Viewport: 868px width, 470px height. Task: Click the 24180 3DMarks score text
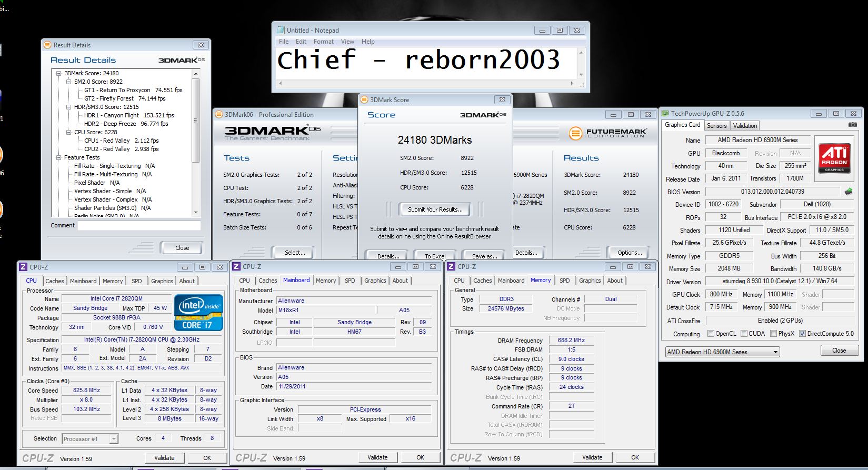tap(435, 140)
